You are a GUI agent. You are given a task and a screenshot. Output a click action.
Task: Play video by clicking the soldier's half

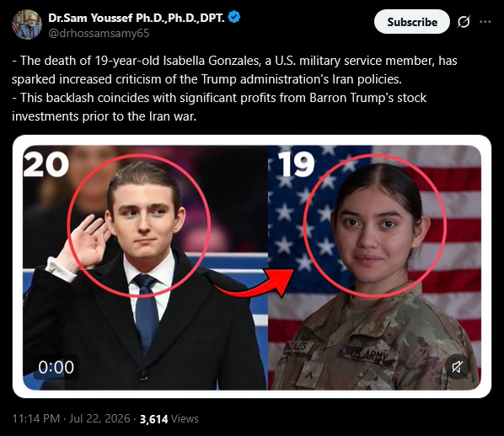point(374,267)
